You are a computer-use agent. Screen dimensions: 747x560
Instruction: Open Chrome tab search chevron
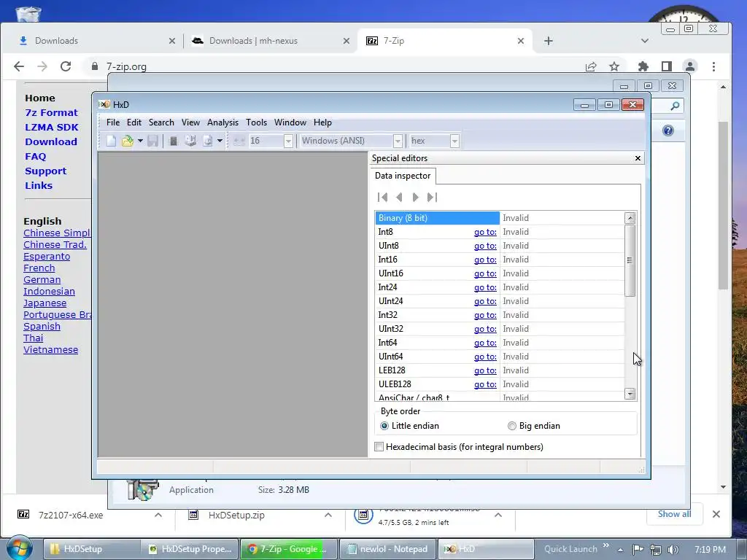tap(645, 41)
